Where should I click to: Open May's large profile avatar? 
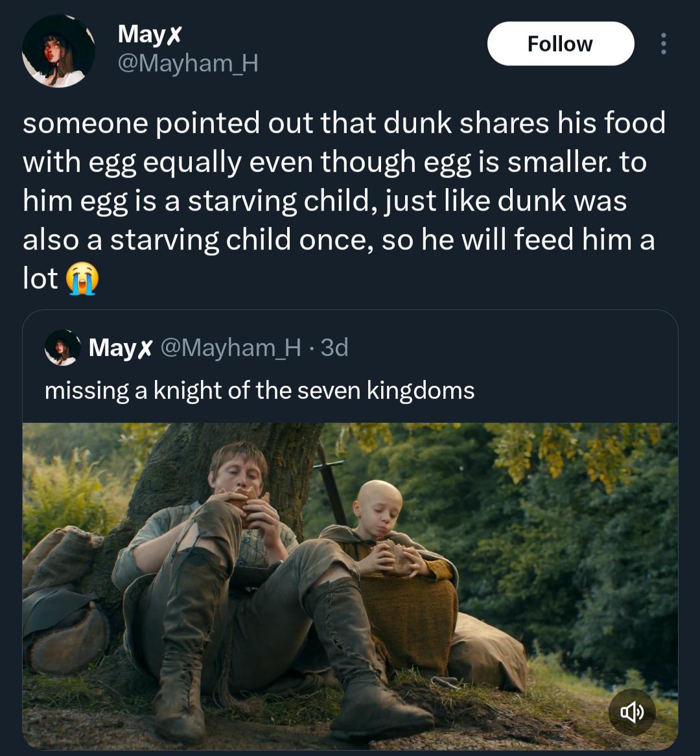pos(58,51)
